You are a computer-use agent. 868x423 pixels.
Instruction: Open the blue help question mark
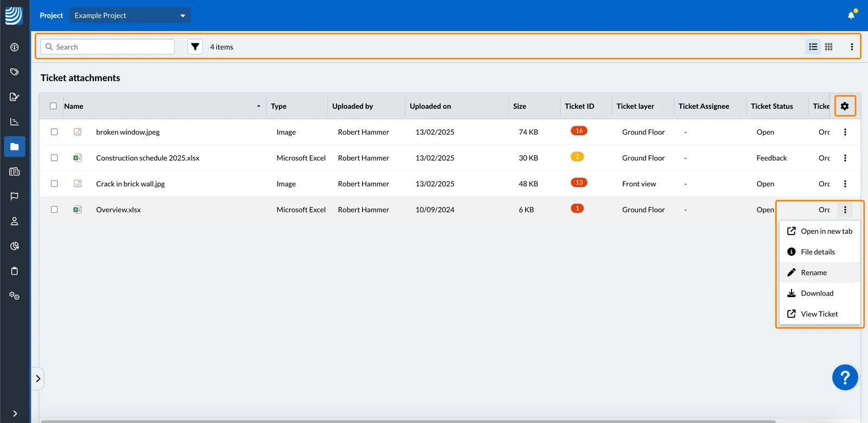pyautogui.click(x=845, y=377)
